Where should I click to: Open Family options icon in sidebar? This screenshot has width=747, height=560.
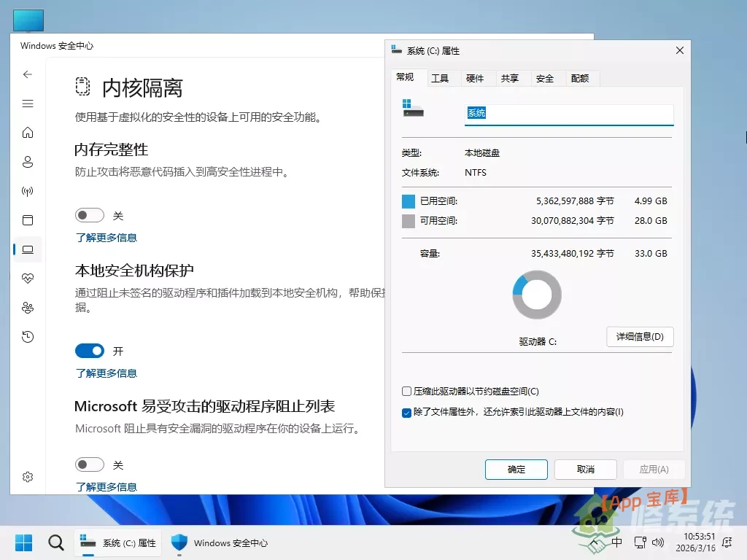28,308
